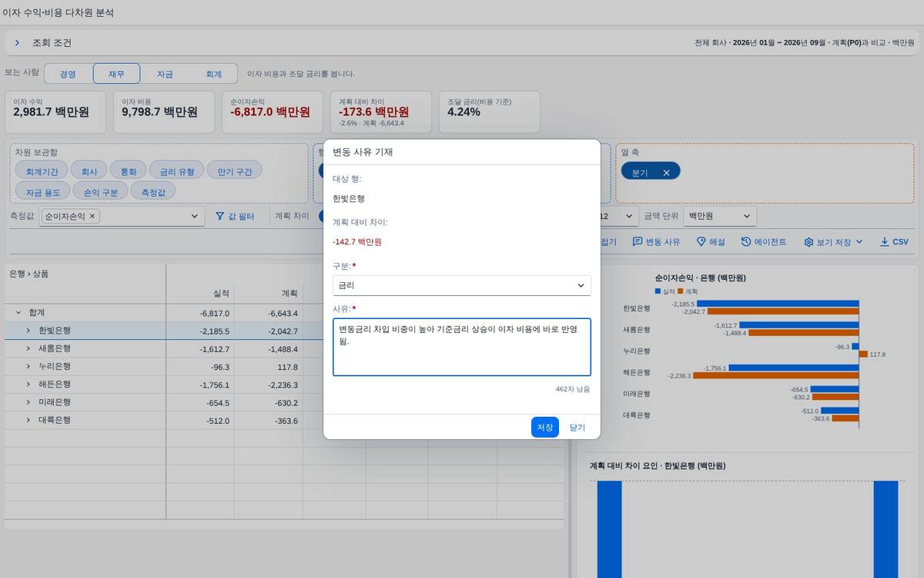Open the 값 필터 filter button
This screenshot has width=924, height=578.
[x=235, y=217]
